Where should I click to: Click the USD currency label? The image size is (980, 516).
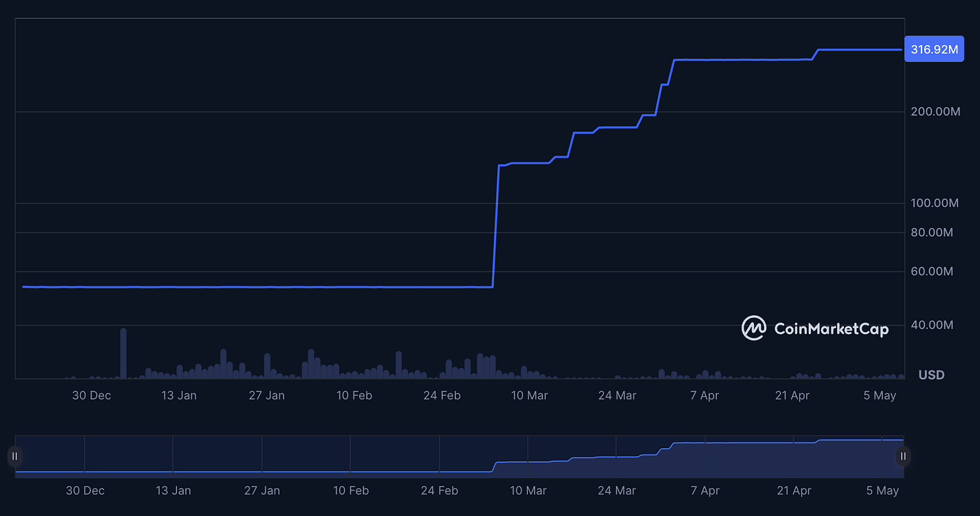click(932, 375)
